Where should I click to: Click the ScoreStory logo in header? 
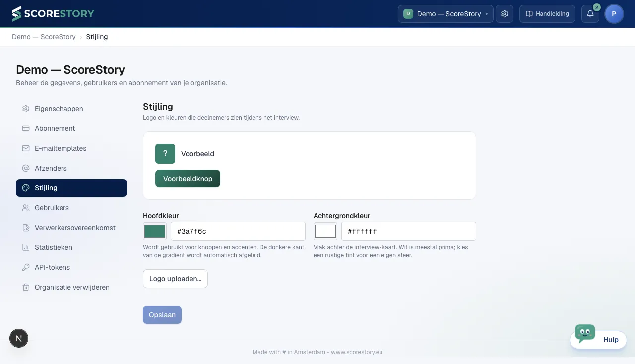(53, 14)
